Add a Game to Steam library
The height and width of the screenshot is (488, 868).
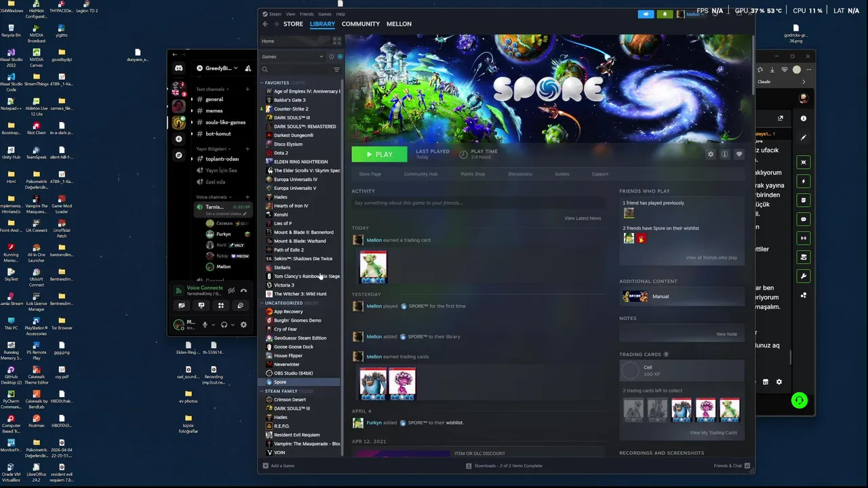(x=279, y=466)
